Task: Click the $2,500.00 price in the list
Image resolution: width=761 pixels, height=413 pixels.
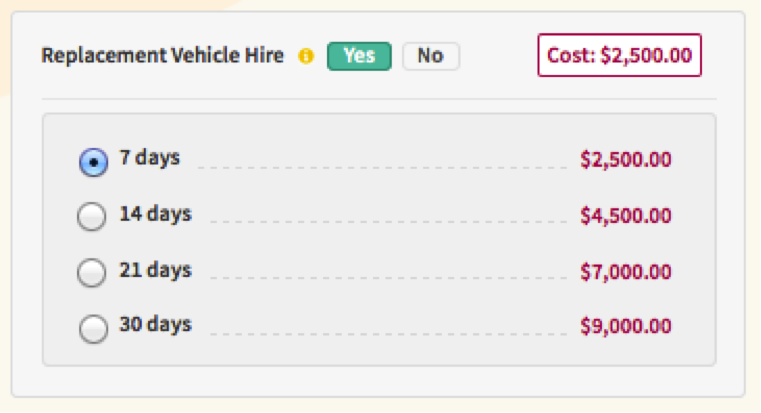Action: point(626,160)
